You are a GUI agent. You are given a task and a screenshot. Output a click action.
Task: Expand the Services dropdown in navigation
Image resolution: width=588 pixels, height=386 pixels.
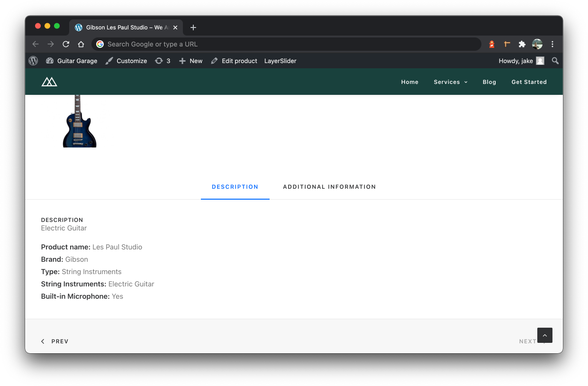point(450,82)
